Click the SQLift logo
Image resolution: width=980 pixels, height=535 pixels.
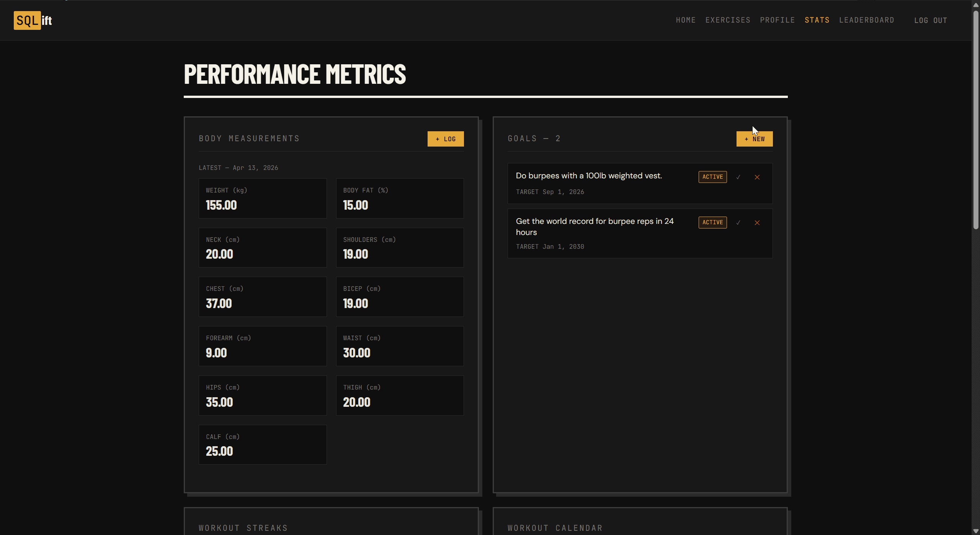(x=33, y=20)
